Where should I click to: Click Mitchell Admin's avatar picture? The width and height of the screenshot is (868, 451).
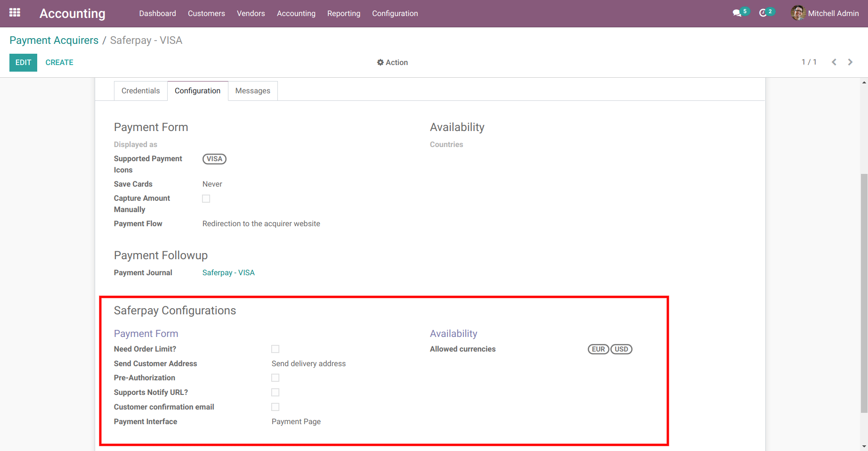click(798, 13)
